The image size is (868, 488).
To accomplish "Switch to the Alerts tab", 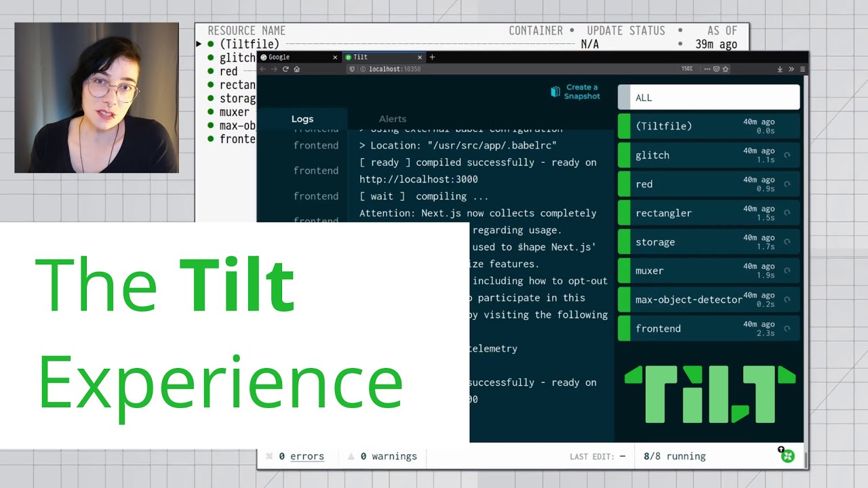I will [x=393, y=119].
